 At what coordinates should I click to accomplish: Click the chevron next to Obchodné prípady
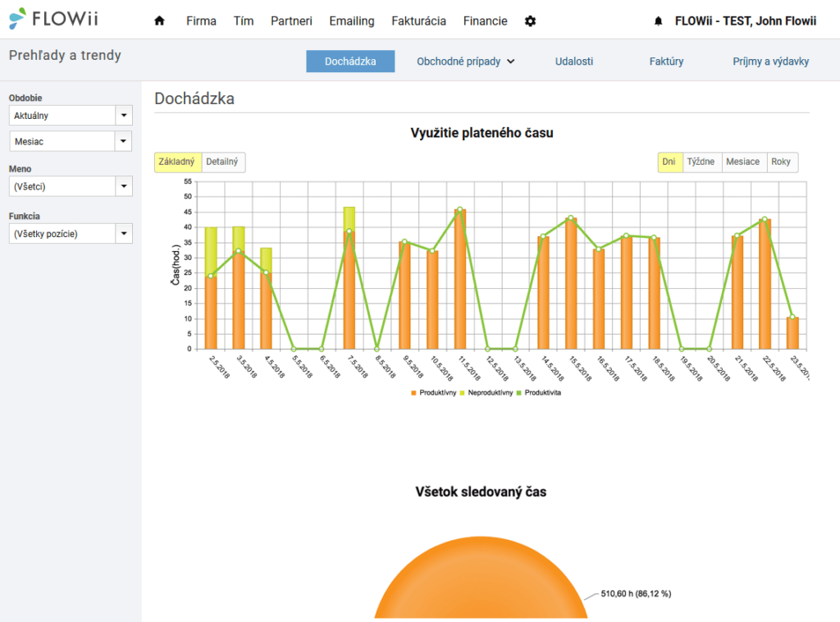(510, 62)
